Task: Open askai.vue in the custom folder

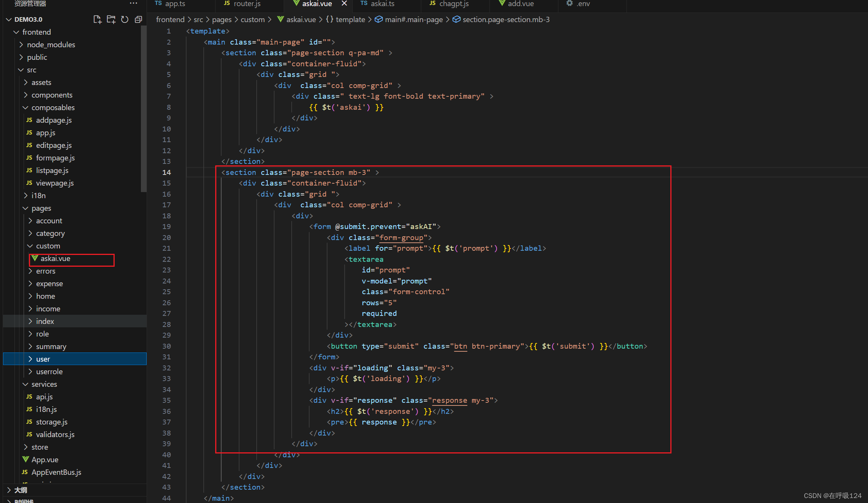Action: pos(55,258)
